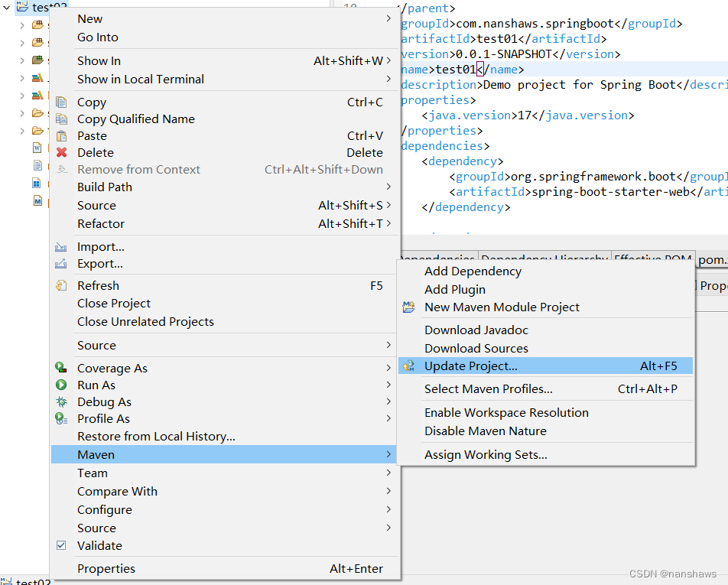Uncheck the Validate option
This screenshot has width=728, height=585.
pyautogui.click(x=61, y=545)
